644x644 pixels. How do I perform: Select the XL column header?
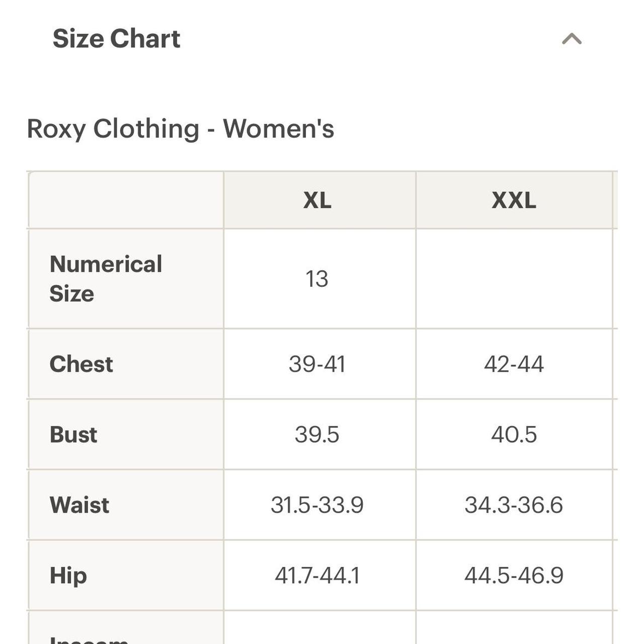coord(317,200)
